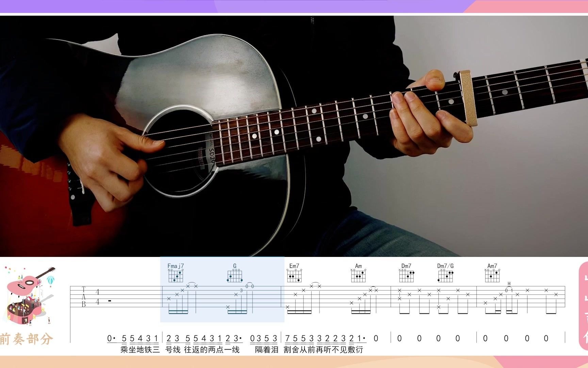Image resolution: width=588 pixels, height=368 pixels.
Task: Click the gold capo on the guitar neck
Action: tap(468, 98)
